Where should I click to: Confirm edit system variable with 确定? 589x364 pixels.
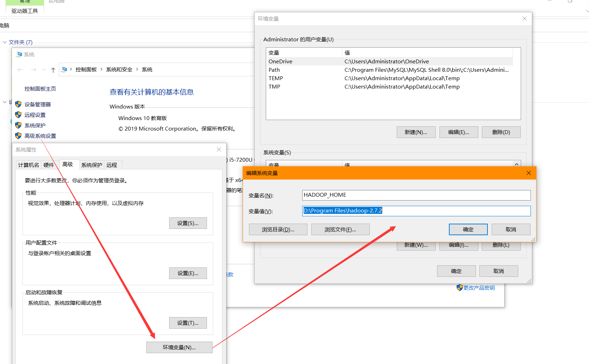point(468,230)
